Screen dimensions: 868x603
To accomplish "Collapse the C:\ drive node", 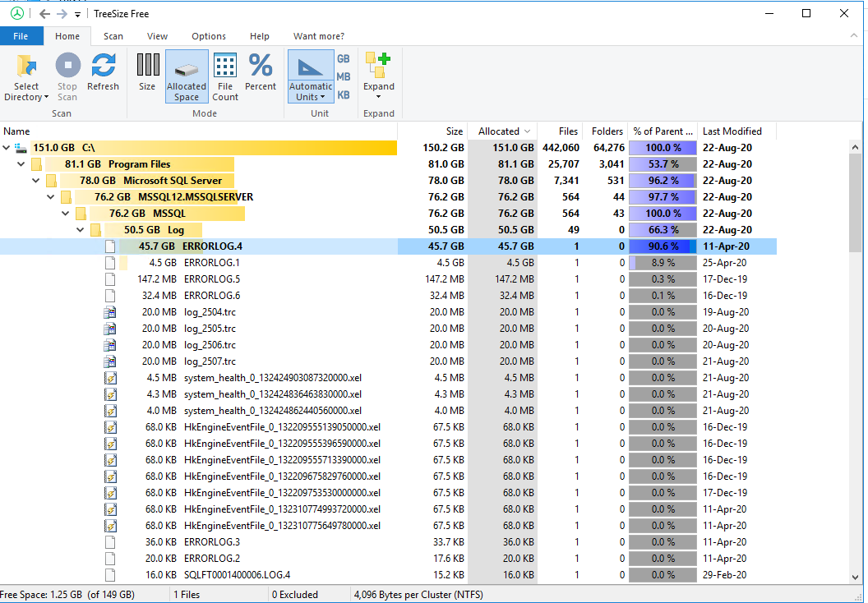I will pos(6,148).
